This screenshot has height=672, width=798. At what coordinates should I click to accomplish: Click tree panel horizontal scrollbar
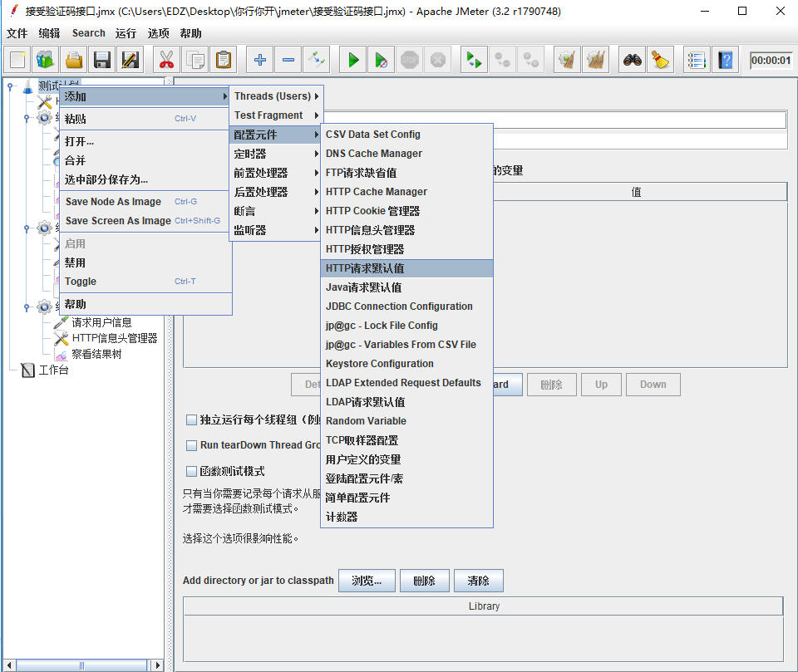point(82,665)
